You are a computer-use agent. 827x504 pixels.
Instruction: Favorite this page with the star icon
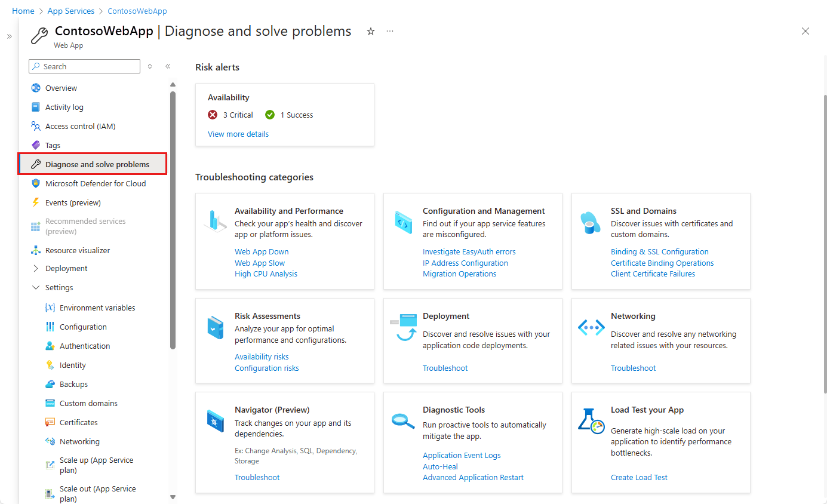pos(371,31)
